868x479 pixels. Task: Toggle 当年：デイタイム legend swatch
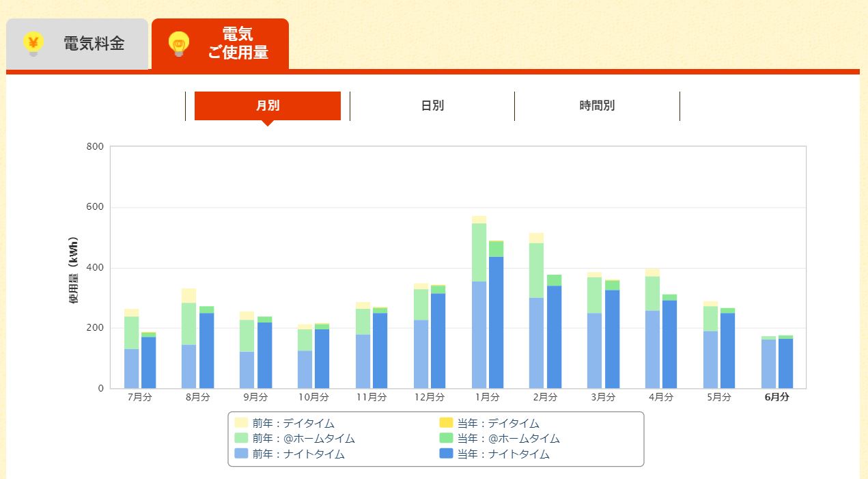pos(446,424)
